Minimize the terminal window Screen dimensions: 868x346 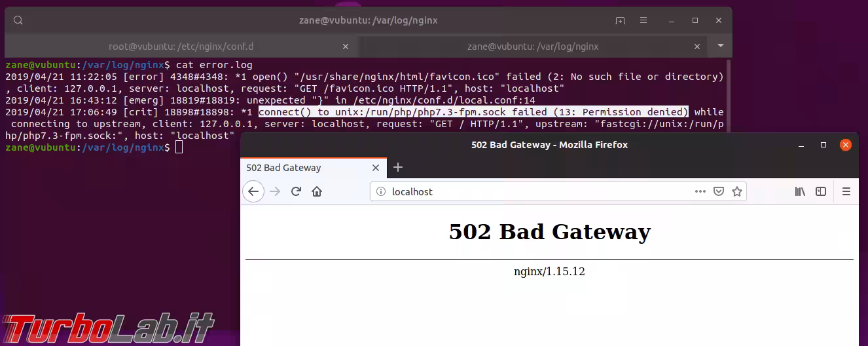tap(672, 20)
